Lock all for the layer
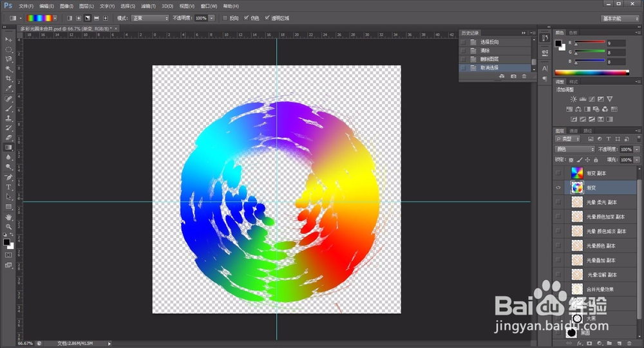 click(596, 160)
